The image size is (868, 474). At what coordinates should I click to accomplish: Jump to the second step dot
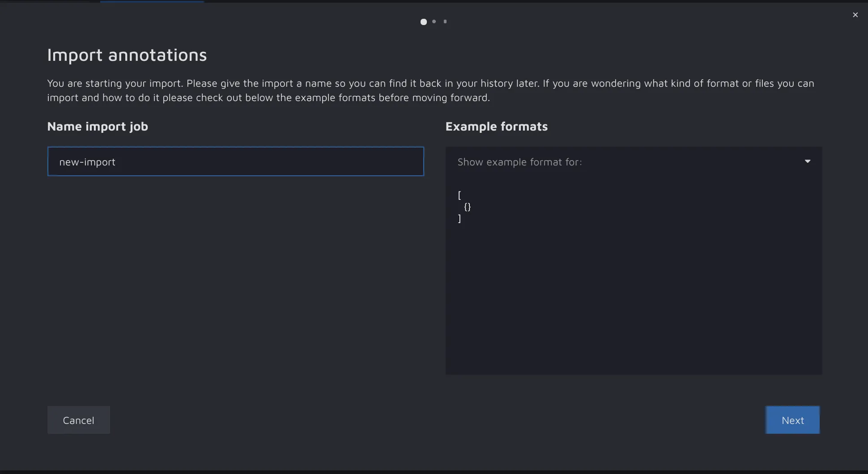(434, 21)
